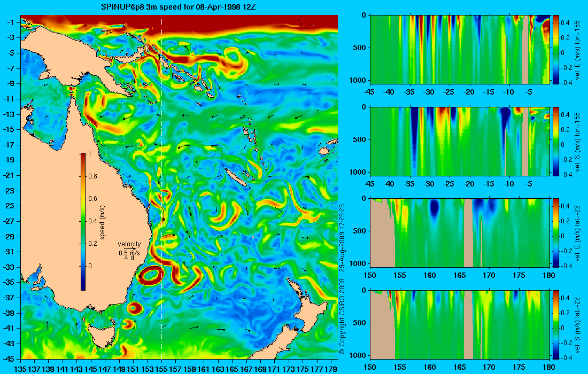Click longitude tick "135" on the main map axis
Image resolution: width=588 pixels, height=374 pixels.
coord(20,369)
